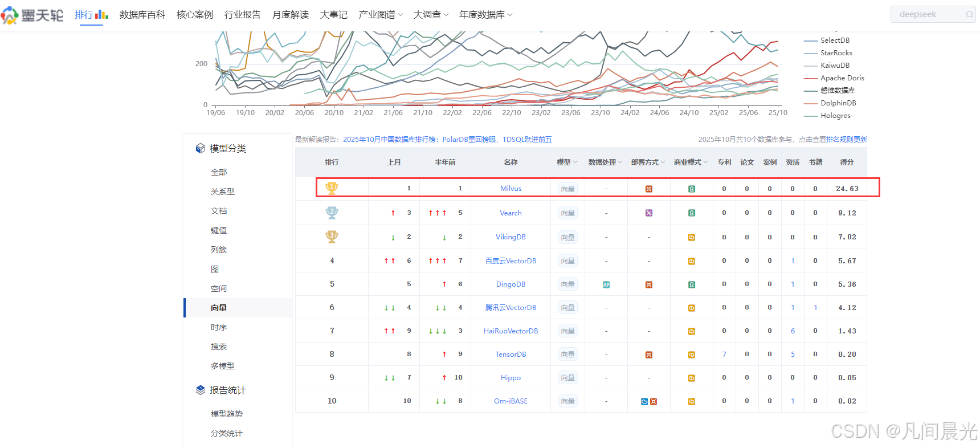Click 百度云VectorDB business model orange icon
980x448 pixels.
coord(692,261)
